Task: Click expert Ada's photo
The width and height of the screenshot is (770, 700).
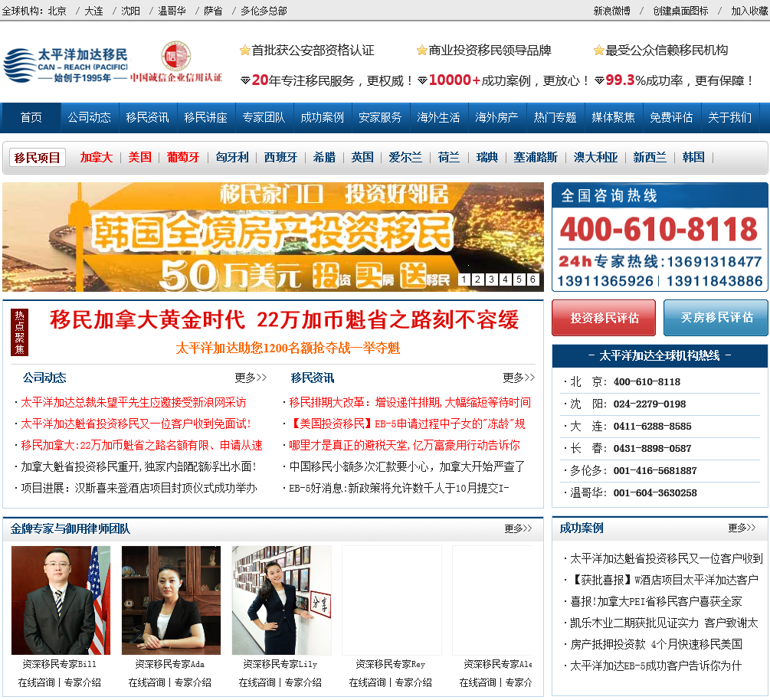Action: click(x=172, y=600)
